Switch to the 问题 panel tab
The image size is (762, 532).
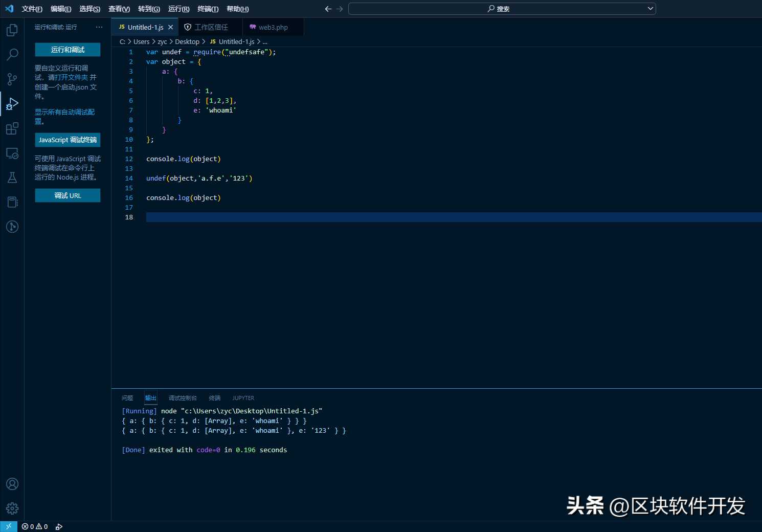click(127, 398)
